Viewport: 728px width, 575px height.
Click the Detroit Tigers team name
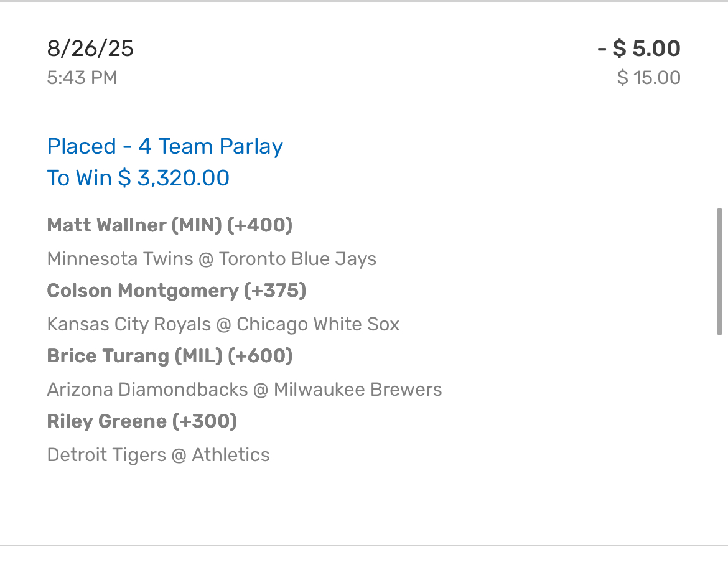pos(106,455)
